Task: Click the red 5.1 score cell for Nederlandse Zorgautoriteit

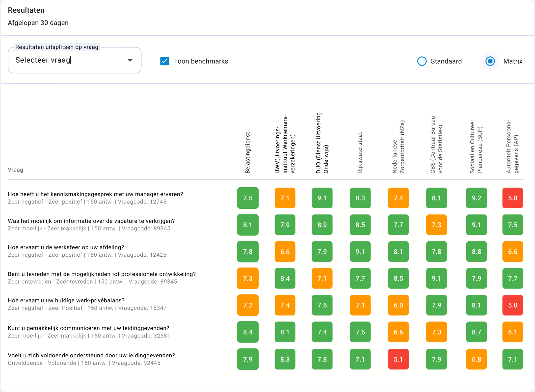Action: (398, 359)
